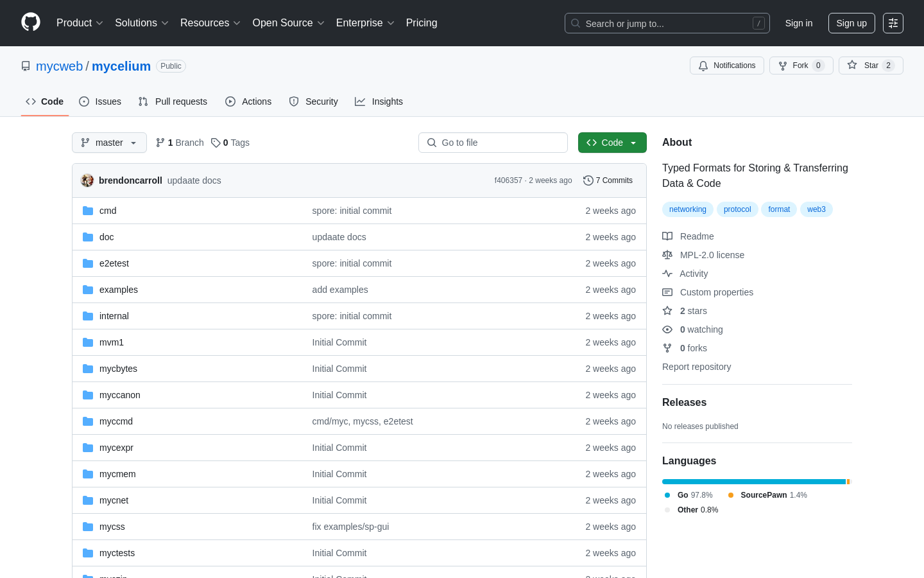
Task: Open the doc folder icon
Action: point(88,237)
